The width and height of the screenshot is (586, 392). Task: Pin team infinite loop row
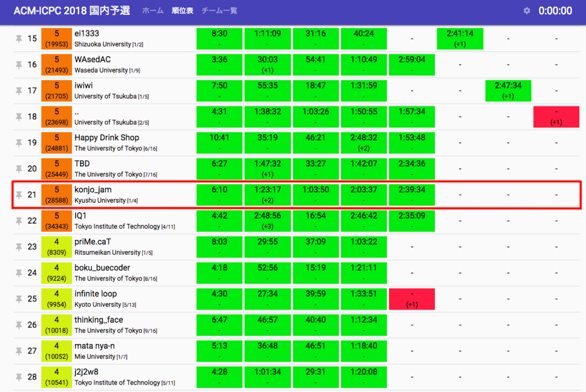[19, 299]
